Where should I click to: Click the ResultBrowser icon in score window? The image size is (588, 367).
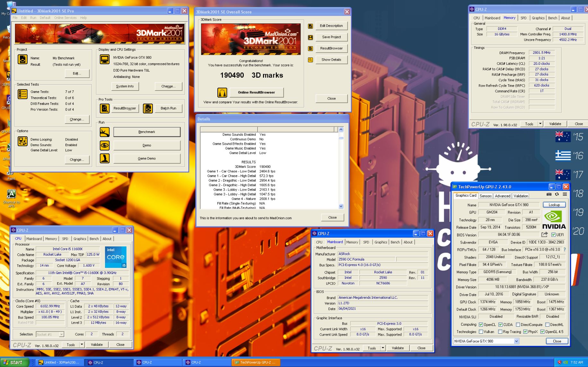coord(311,48)
